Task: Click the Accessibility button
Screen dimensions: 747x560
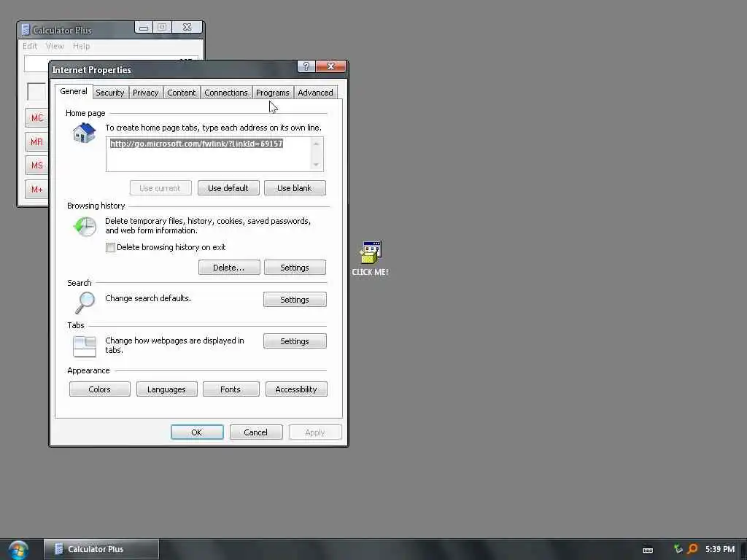Action: click(x=296, y=389)
